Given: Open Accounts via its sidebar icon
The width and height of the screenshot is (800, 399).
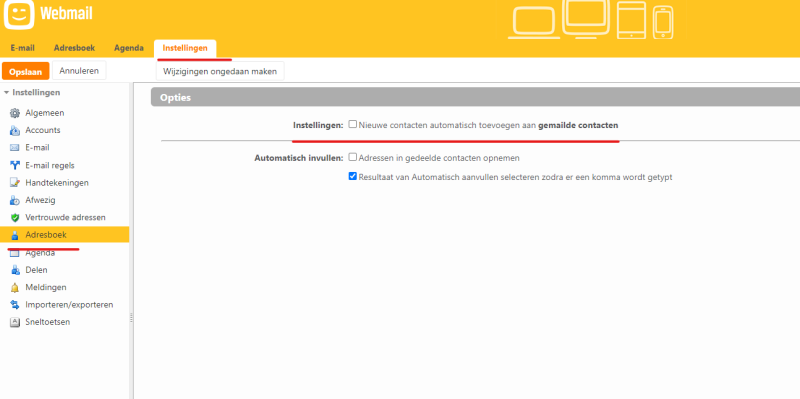Looking at the screenshot, I should [x=15, y=131].
